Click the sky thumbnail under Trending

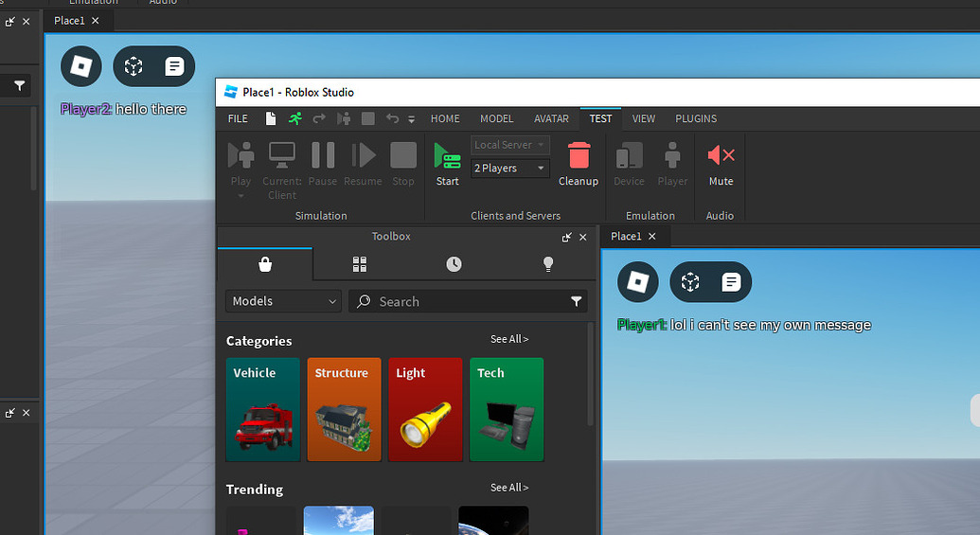tap(339, 521)
